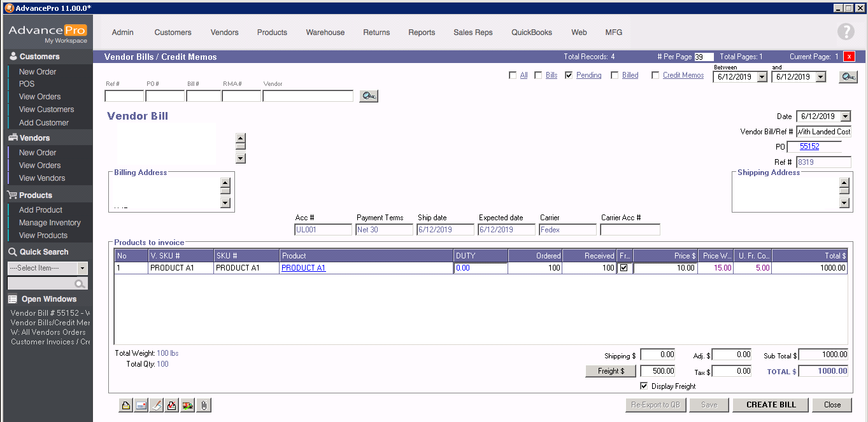The height and width of the screenshot is (422, 868).
Task: Click the CREATE BILL button
Action: 771,405
